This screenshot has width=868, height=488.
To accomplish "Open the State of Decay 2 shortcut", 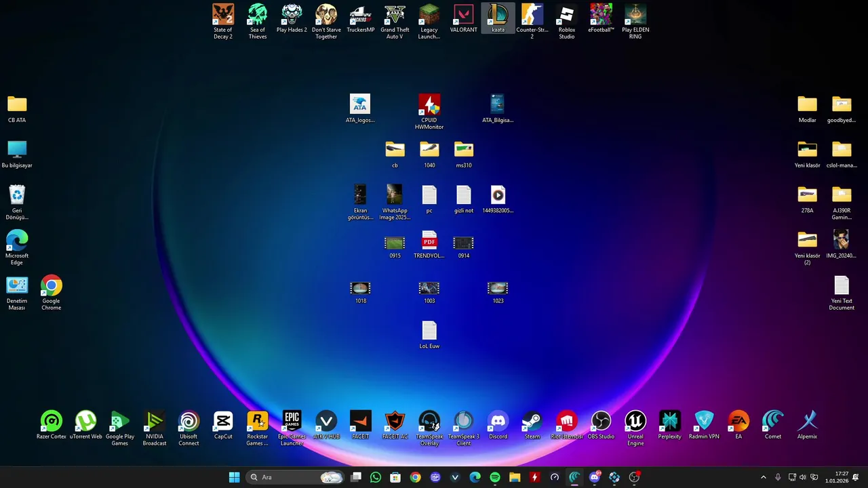I will (x=223, y=22).
